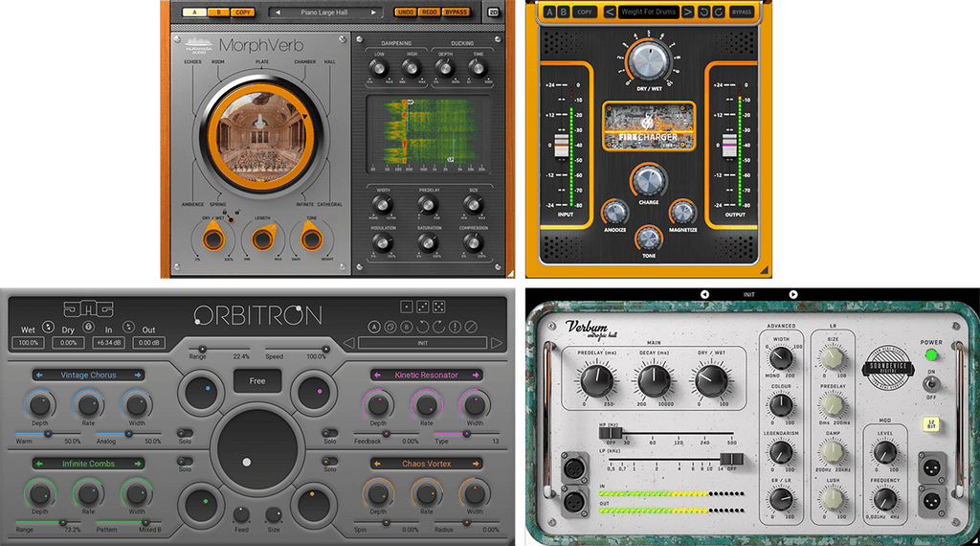The width and height of the screenshot is (980, 546).
Task: Open Verbum's INIT preset name
Action: 748,294
